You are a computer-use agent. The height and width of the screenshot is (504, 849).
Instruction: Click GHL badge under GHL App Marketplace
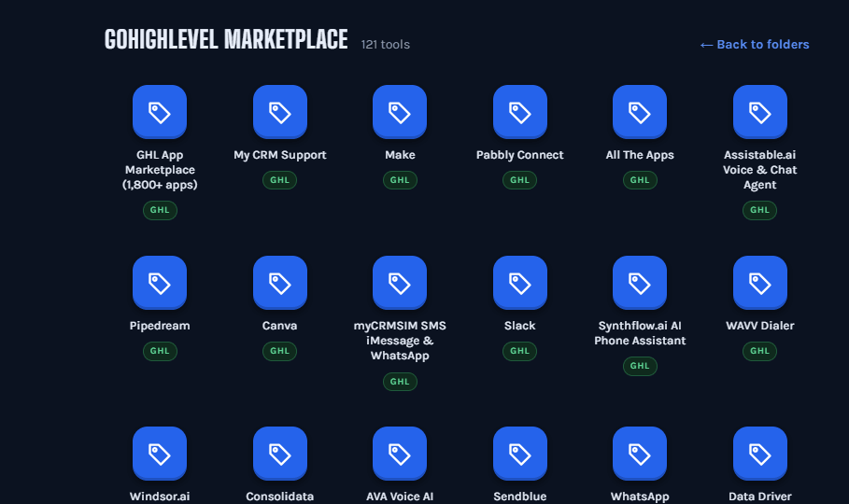(160, 210)
